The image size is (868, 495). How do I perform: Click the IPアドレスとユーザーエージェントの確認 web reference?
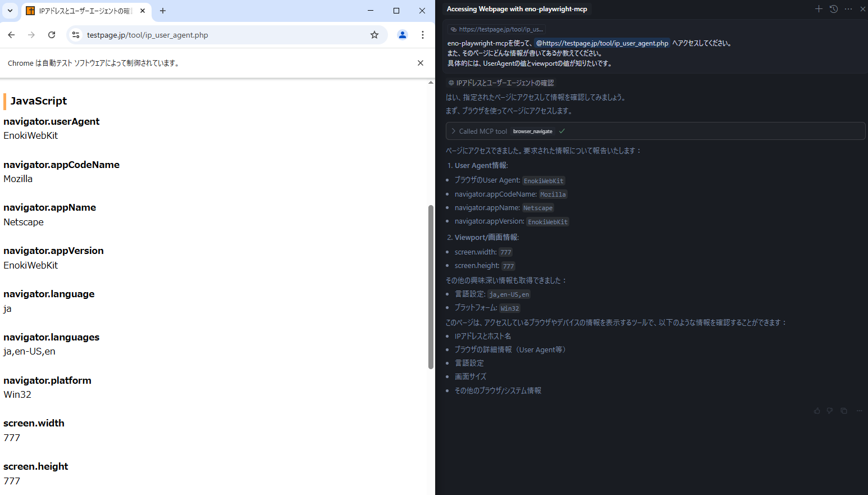(x=501, y=83)
